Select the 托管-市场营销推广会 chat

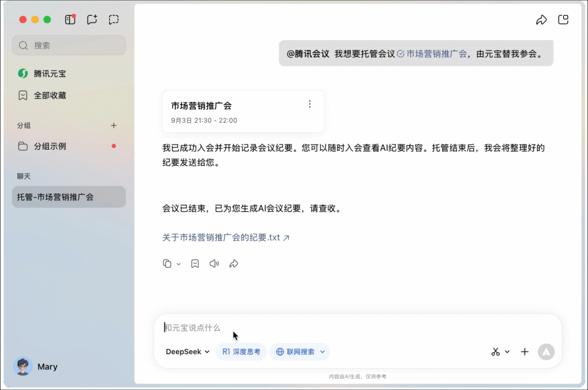[x=68, y=197]
